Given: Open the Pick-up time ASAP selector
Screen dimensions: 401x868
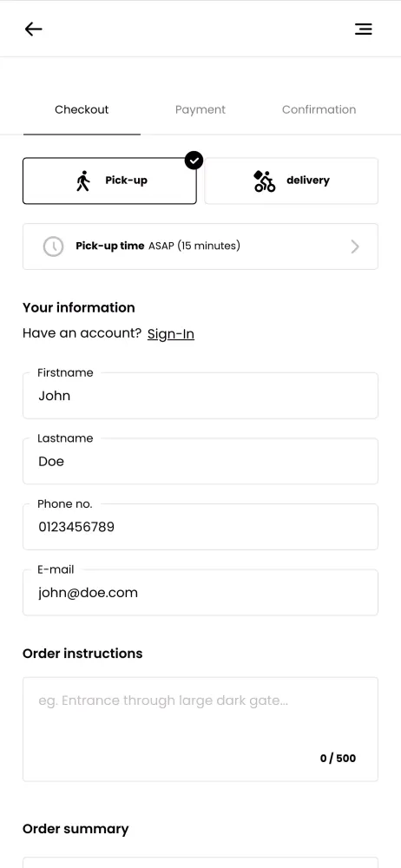Looking at the screenshot, I should 200,247.
